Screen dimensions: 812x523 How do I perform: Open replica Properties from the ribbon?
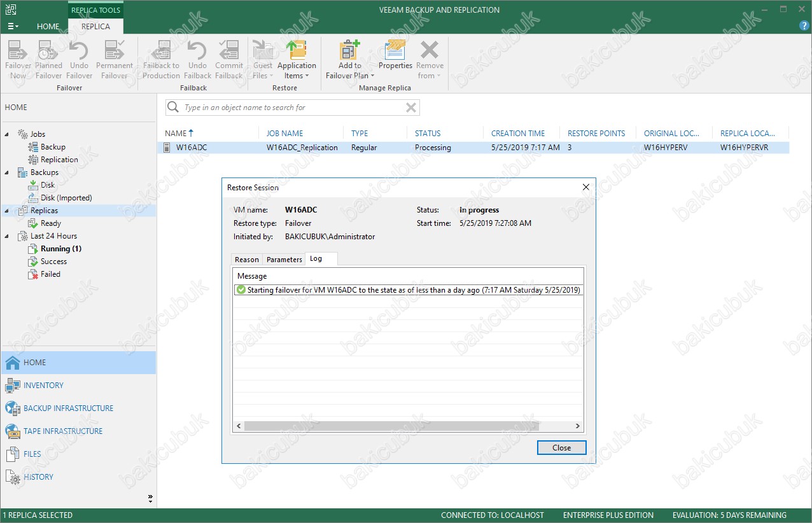395,55
